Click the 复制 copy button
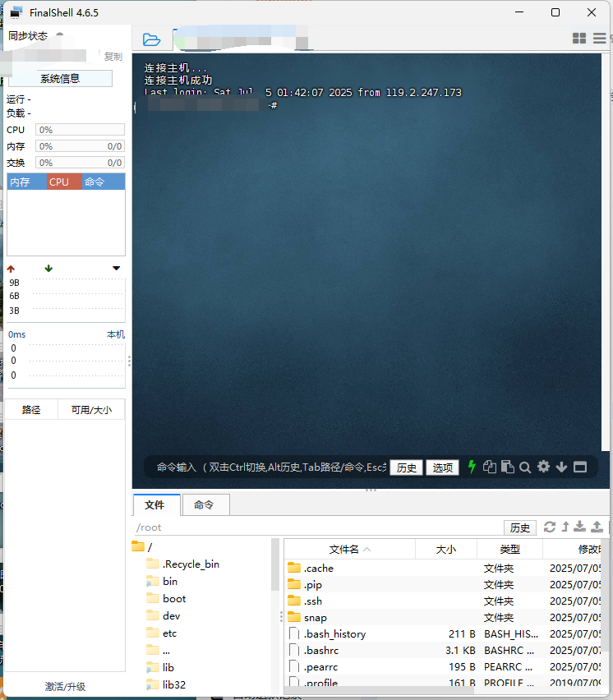Image resolution: width=613 pixels, height=700 pixels. click(113, 57)
